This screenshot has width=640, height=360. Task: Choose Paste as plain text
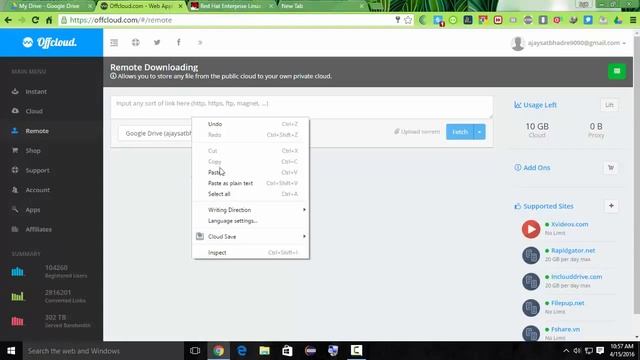click(x=251, y=183)
